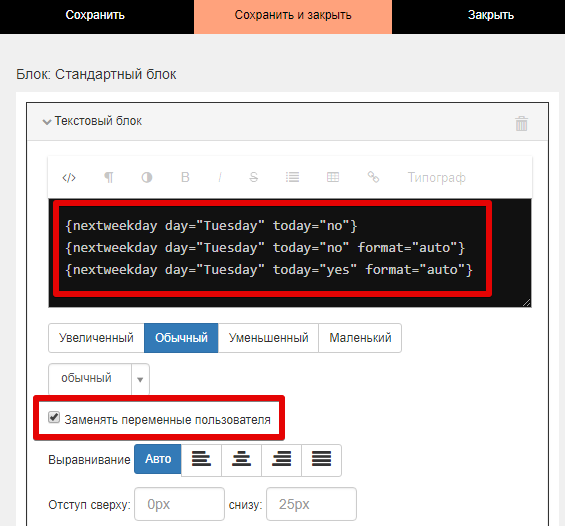565x526 pixels.
Task: Toggle bold formatting in editor toolbar
Action: click(185, 177)
